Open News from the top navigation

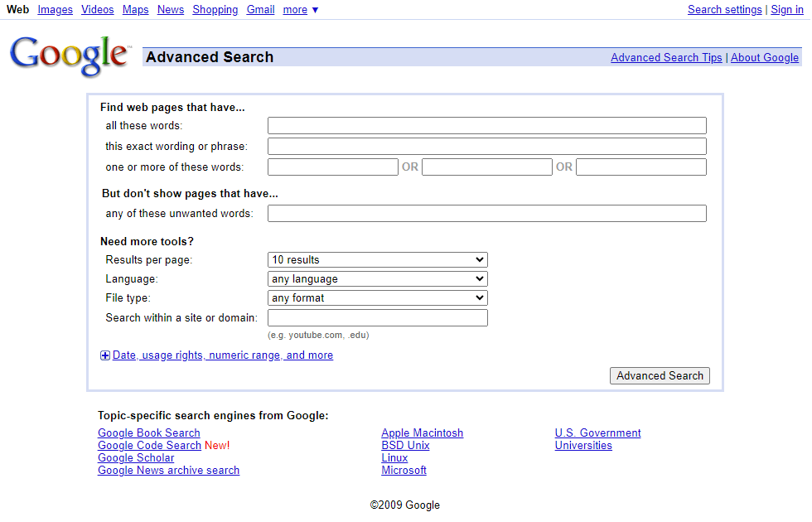pyautogui.click(x=171, y=9)
